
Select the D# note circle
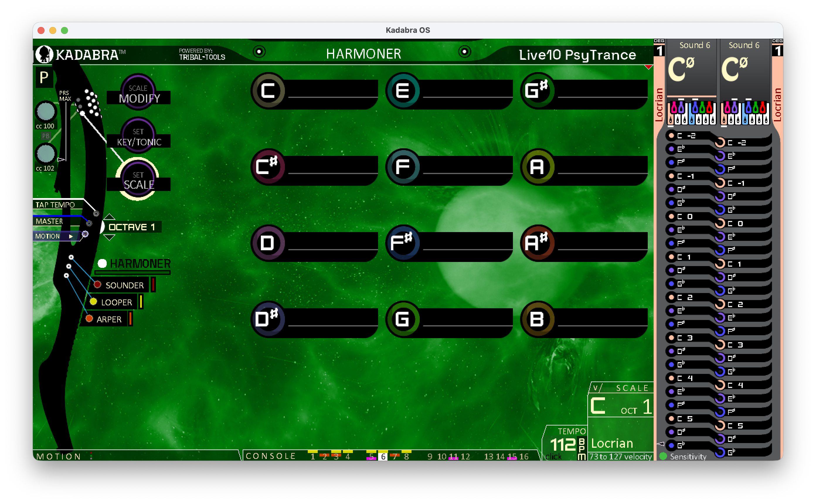click(x=268, y=319)
